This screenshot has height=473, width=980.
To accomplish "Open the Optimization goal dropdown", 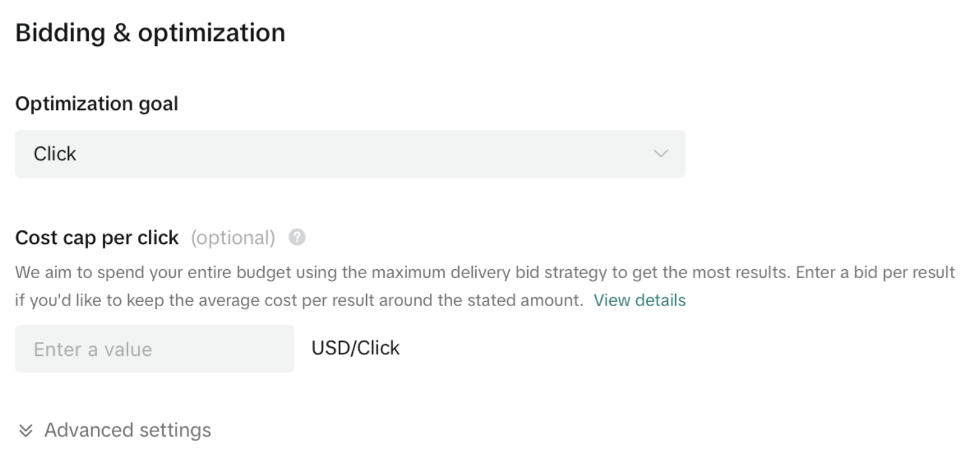I will coord(349,154).
